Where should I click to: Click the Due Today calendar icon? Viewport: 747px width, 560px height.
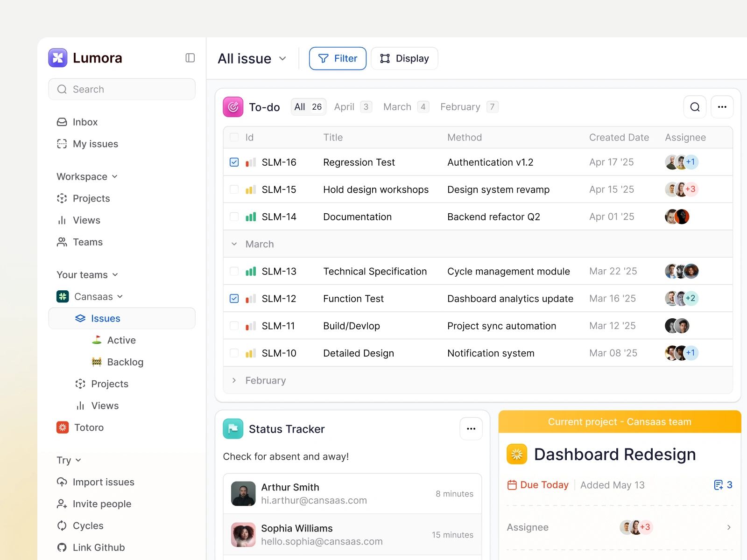tap(512, 485)
